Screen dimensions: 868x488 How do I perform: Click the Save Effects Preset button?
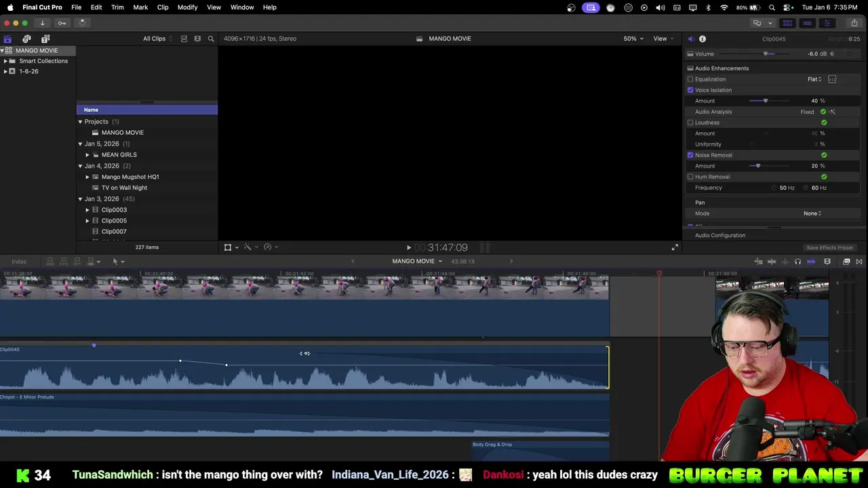click(x=829, y=247)
